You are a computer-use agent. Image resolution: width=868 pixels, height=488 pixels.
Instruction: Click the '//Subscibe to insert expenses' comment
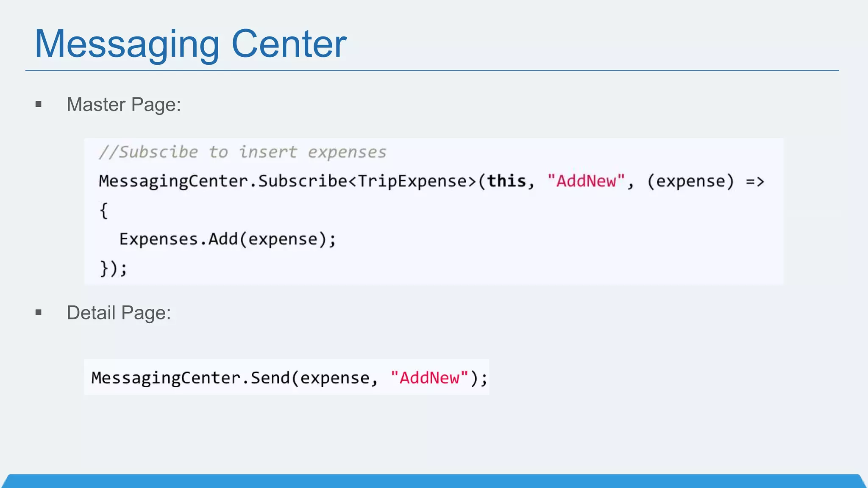coord(242,152)
